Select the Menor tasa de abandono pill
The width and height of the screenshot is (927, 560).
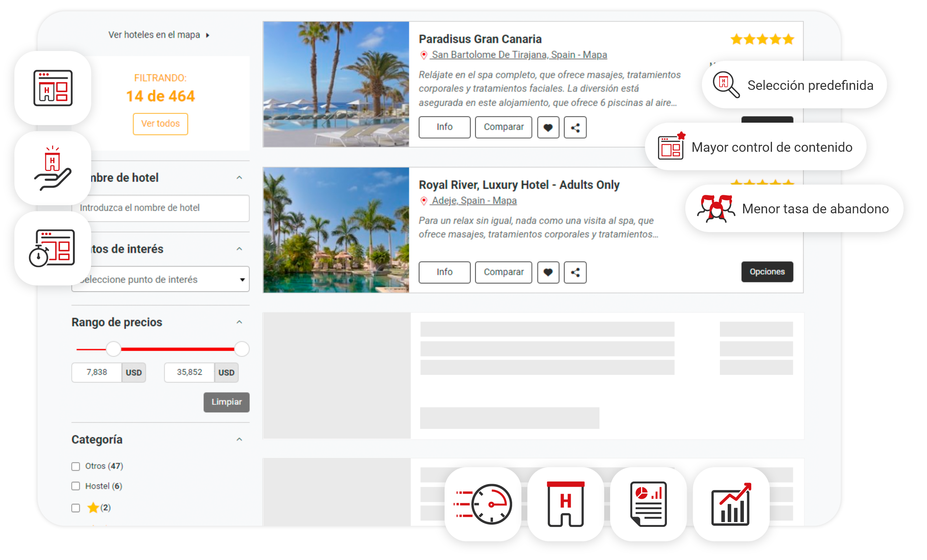point(794,209)
